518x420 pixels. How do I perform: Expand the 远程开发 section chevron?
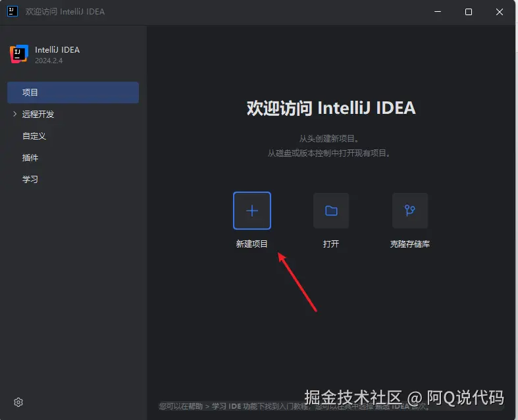tap(15, 114)
